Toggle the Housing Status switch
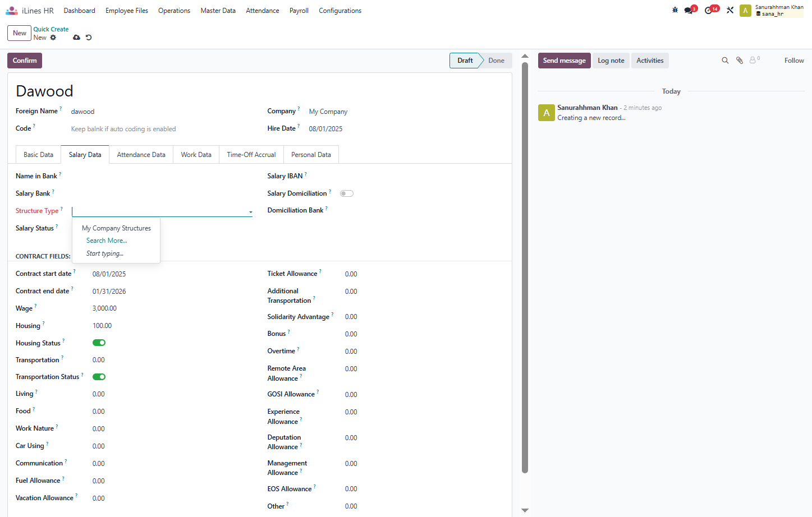812x517 pixels. 99,343
